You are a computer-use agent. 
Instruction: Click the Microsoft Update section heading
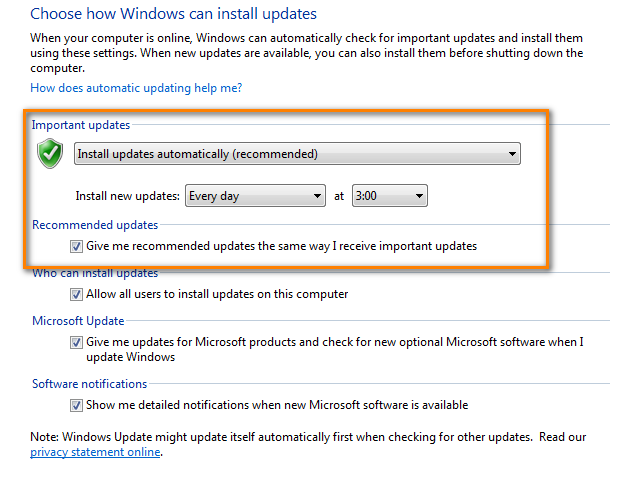tap(78, 321)
